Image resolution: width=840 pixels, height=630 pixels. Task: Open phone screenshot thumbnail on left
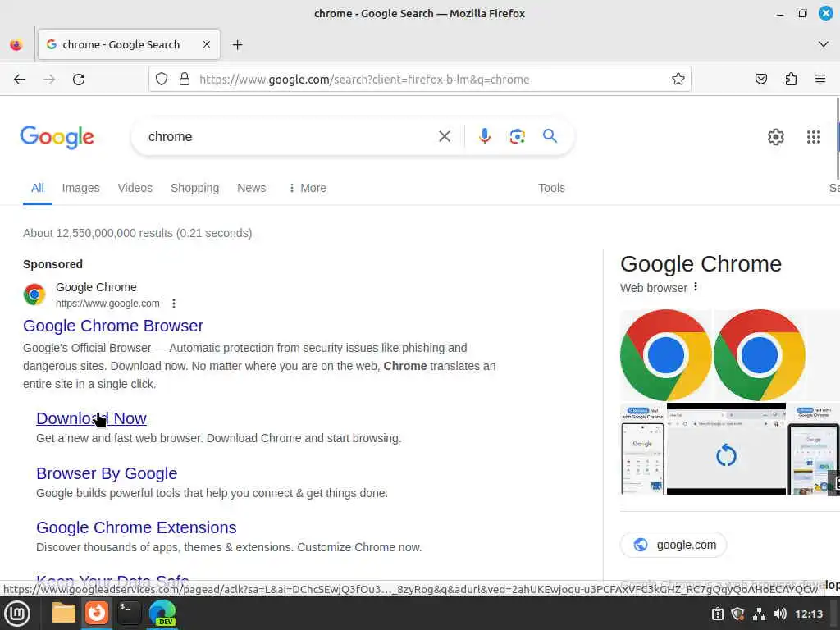pos(642,449)
